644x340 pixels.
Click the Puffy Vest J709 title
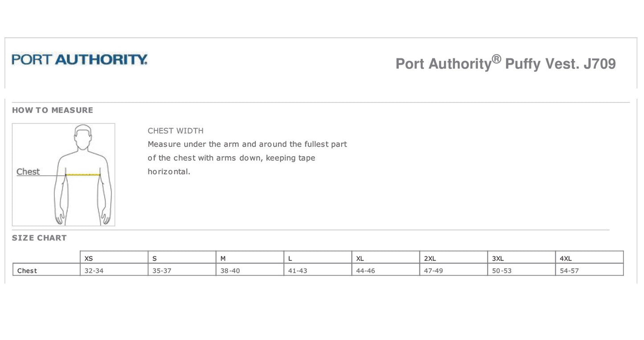pyautogui.click(x=505, y=63)
